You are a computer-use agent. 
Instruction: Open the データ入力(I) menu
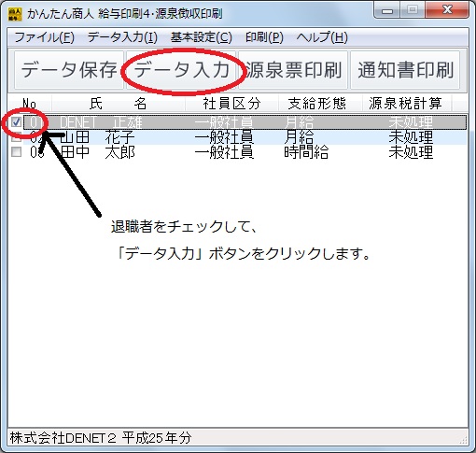[122, 37]
